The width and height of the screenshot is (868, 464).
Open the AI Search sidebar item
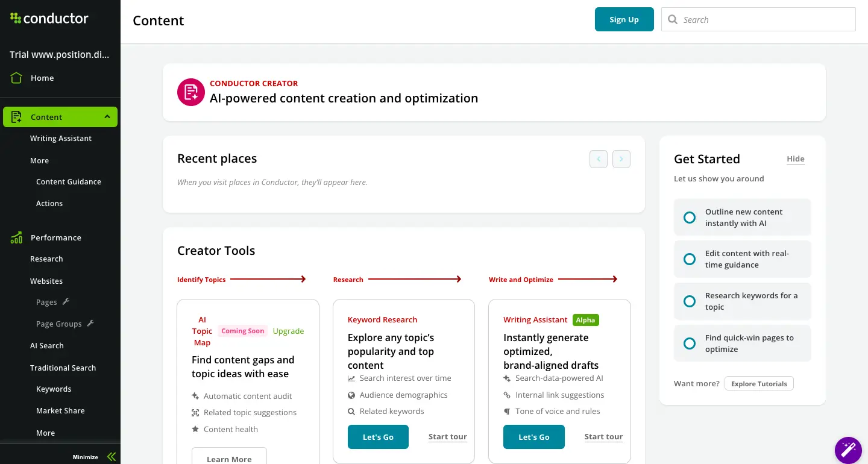coord(47,346)
